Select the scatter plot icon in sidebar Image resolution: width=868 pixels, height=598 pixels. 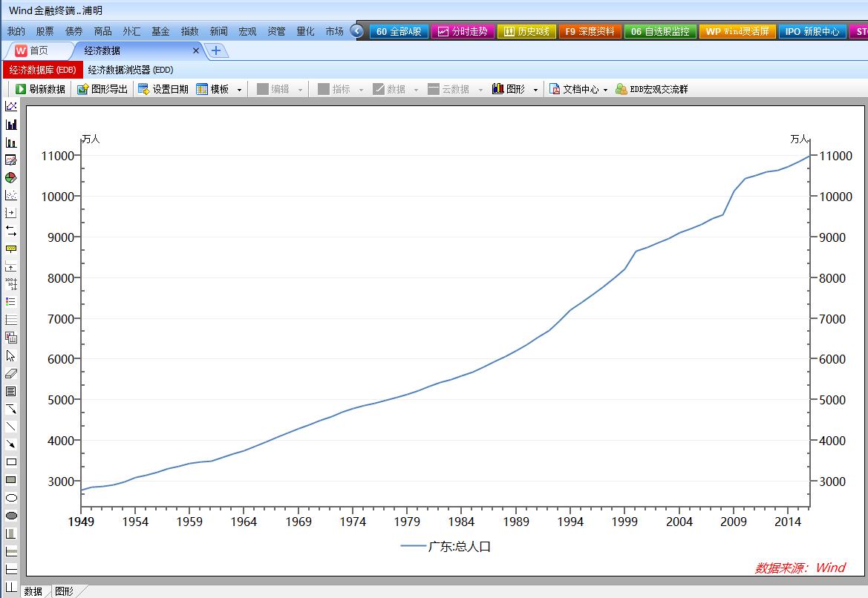(x=11, y=196)
